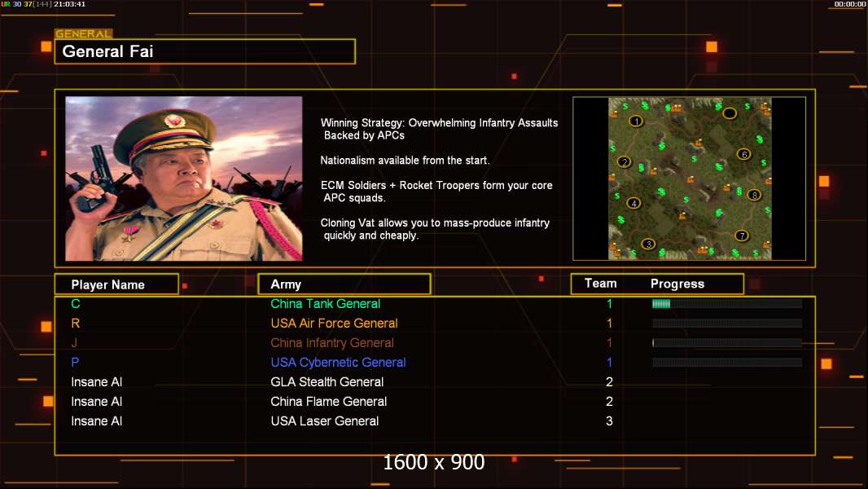Select start position marker 7 on map

point(742,236)
